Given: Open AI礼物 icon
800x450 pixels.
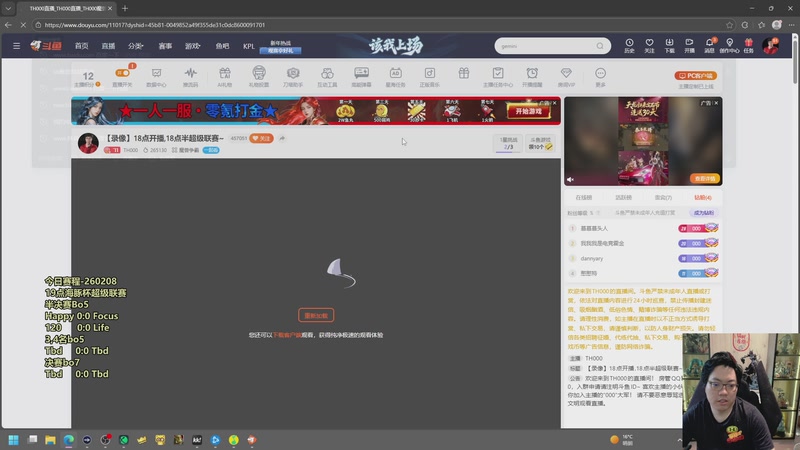Looking at the screenshot, I should tap(224, 77).
